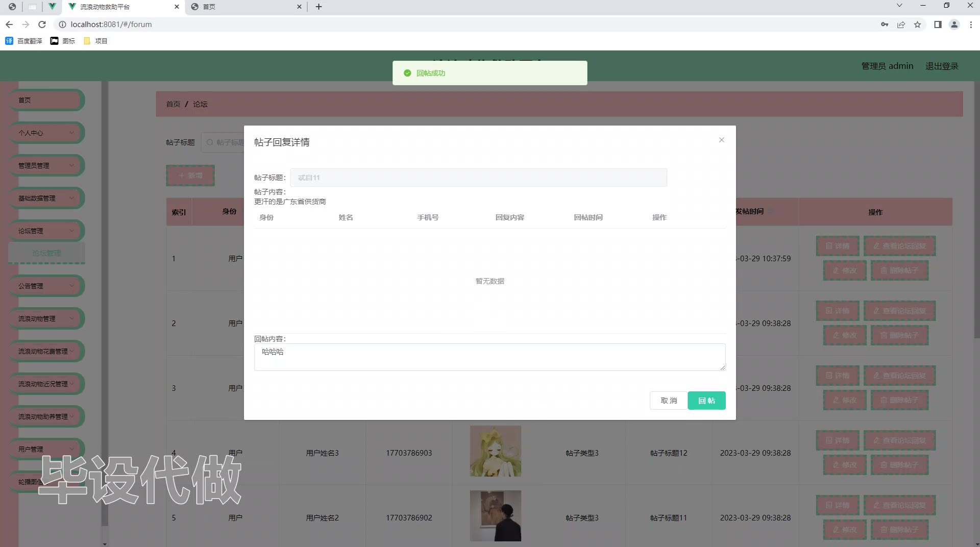
Task: Expand the 个人中心 sidebar menu
Action: coord(46,133)
